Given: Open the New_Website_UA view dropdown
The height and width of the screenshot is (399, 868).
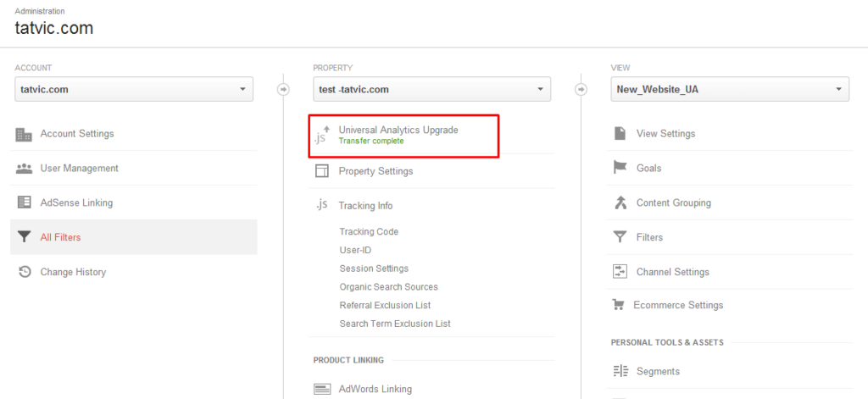Looking at the screenshot, I should coord(730,89).
